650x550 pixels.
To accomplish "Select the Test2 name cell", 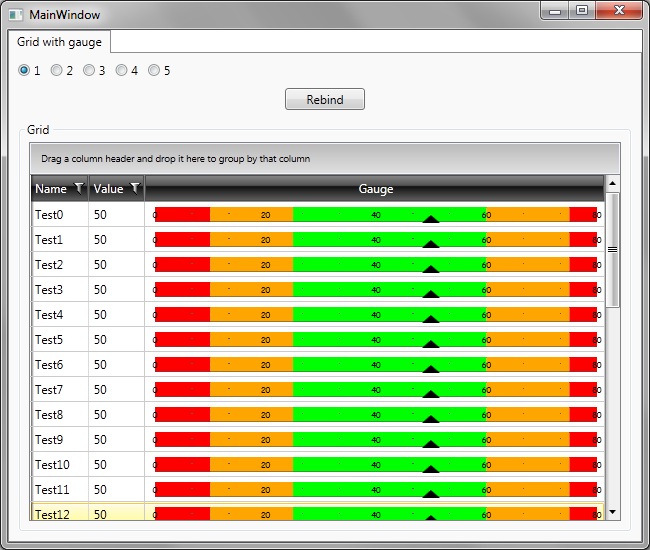I will click(60, 264).
